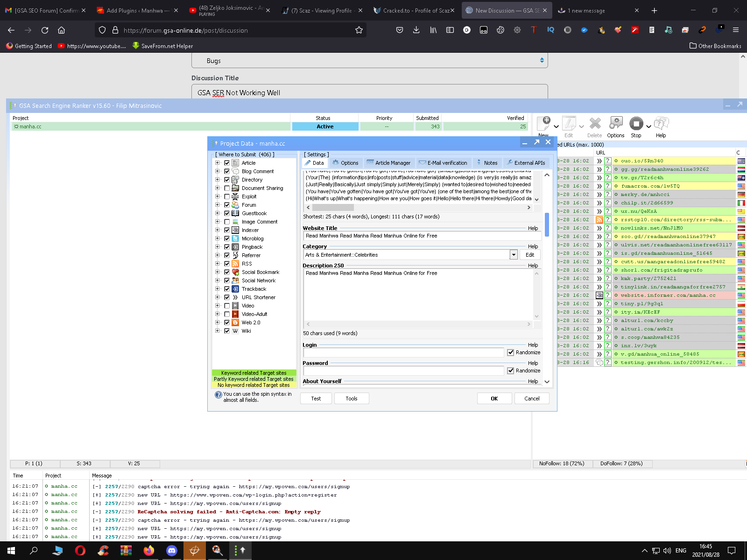Click the Stop toolbar icon
The width and height of the screenshot is (747, 560).
[x=636, y=123]
